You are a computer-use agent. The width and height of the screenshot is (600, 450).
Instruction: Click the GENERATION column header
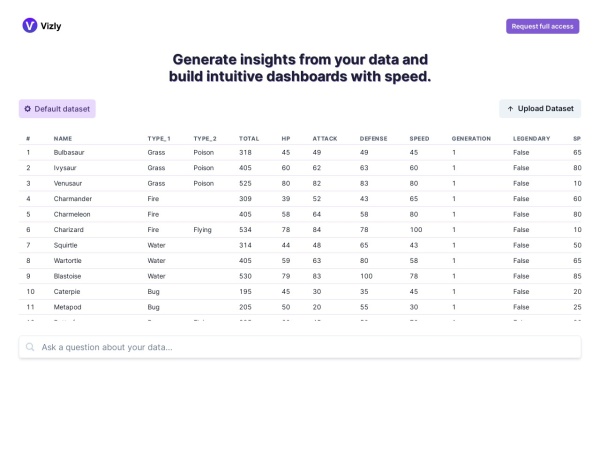point(471,138)
